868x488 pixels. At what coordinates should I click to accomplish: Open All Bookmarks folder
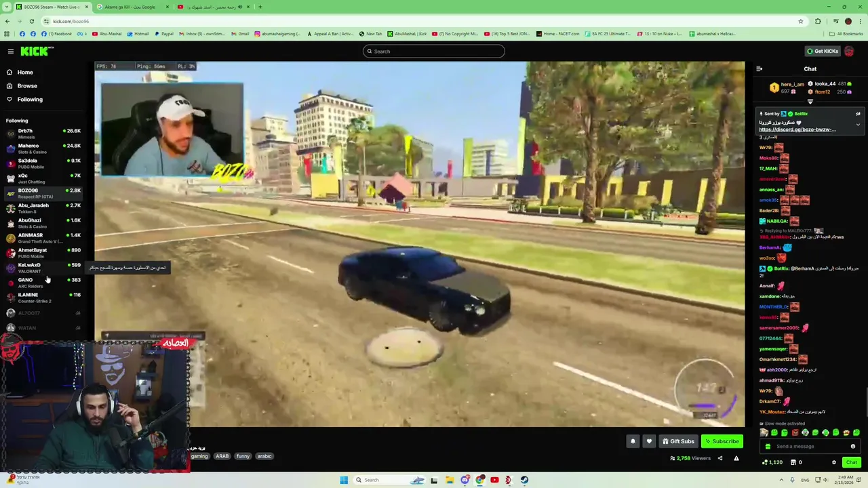(846, 34)
